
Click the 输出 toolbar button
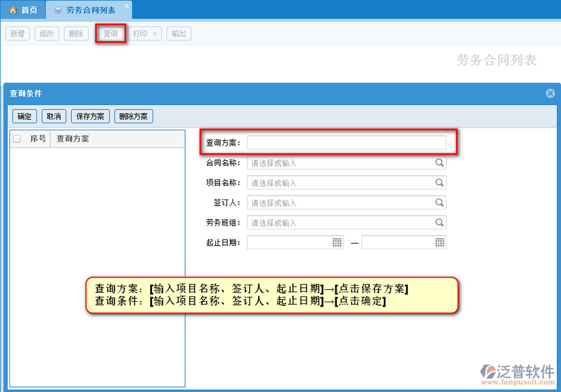click(179, 34)
